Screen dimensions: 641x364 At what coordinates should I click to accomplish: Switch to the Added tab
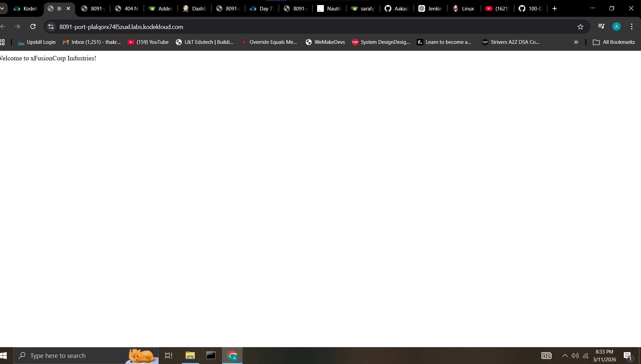click(161, 8)
